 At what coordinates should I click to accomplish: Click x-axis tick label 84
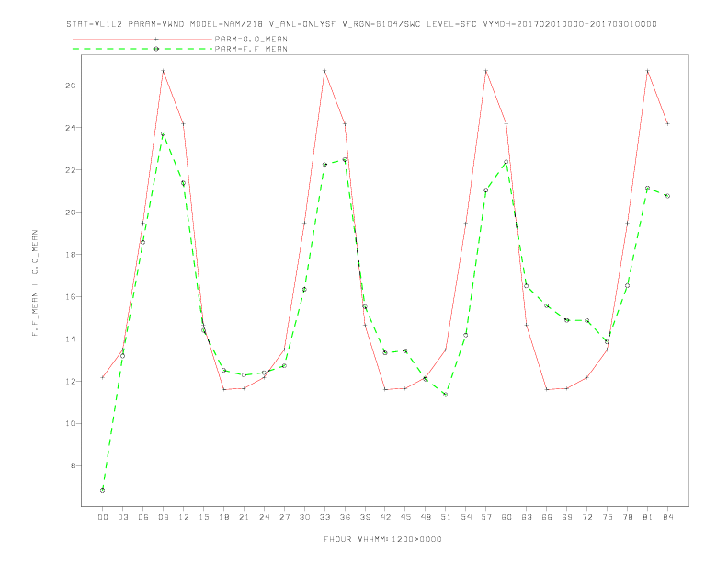pos(667,517)
